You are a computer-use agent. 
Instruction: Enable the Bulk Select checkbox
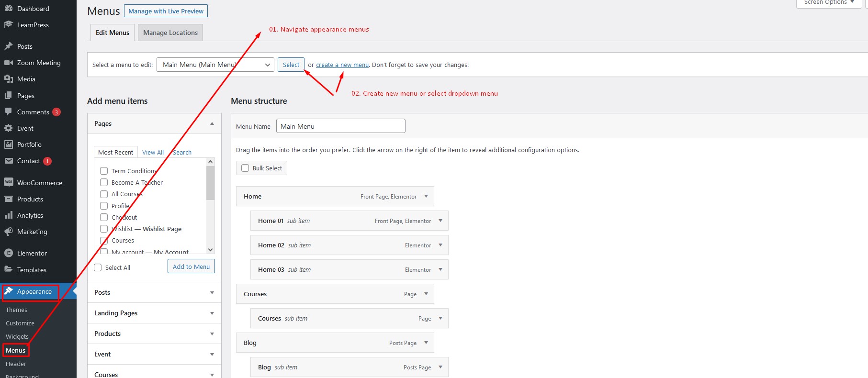pyautogui.click(x=245, y=168)
